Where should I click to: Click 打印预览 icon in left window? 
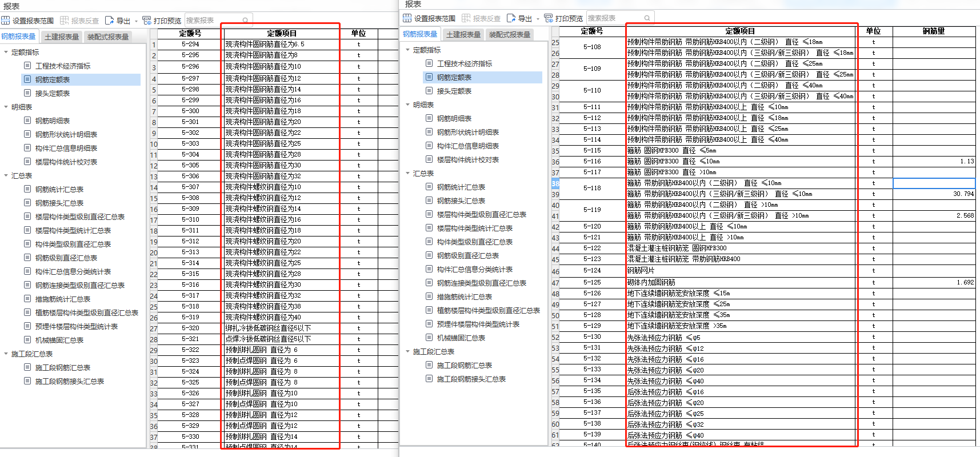pyautogui.click(x=147, y=21)
